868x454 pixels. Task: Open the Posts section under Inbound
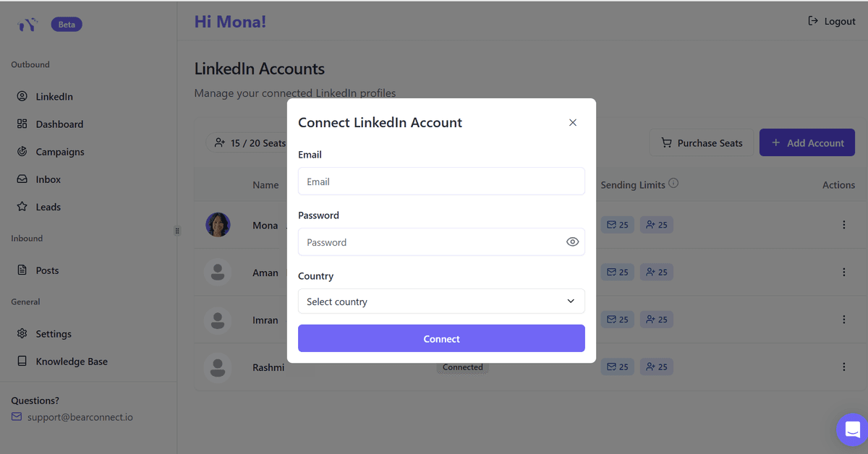pos(47,270)
